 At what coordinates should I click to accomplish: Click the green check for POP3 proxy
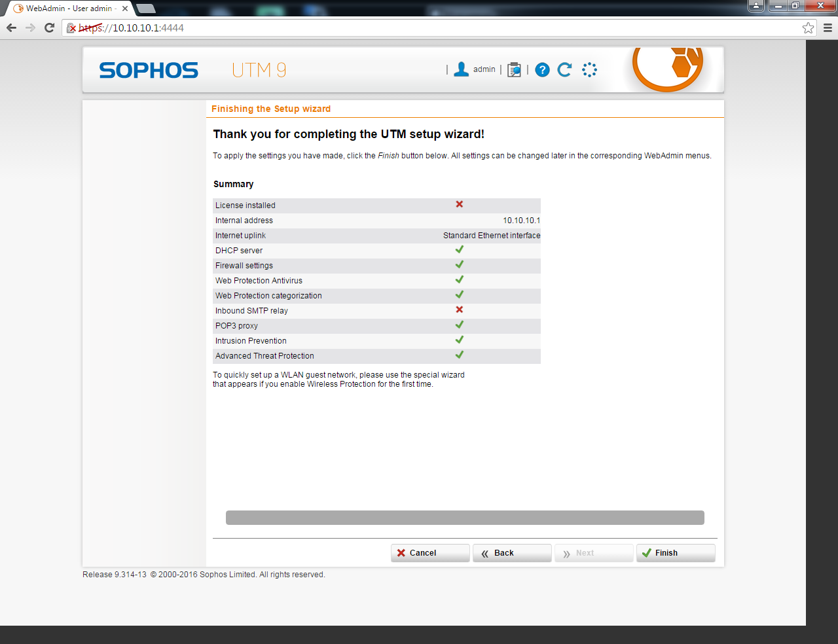click(x=460, y=325)
